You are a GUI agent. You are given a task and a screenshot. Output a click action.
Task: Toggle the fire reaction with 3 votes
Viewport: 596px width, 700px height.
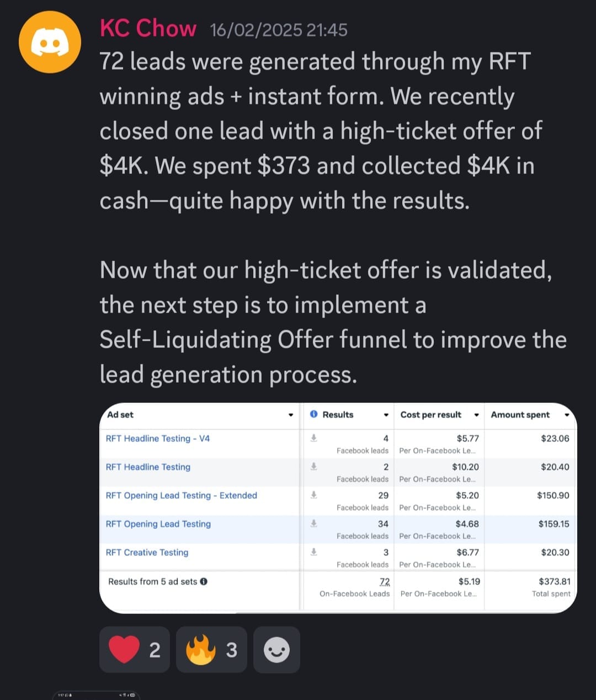(211, 650)
